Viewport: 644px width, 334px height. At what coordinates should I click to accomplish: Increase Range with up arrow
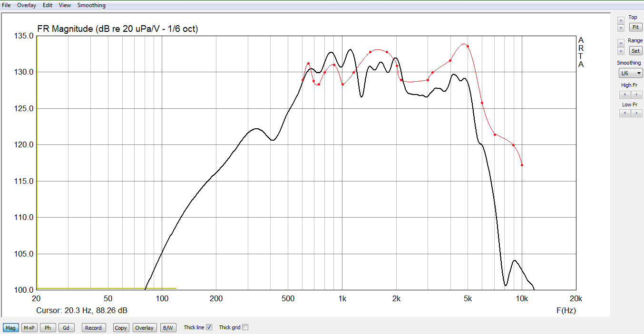[x=621, y=43]
